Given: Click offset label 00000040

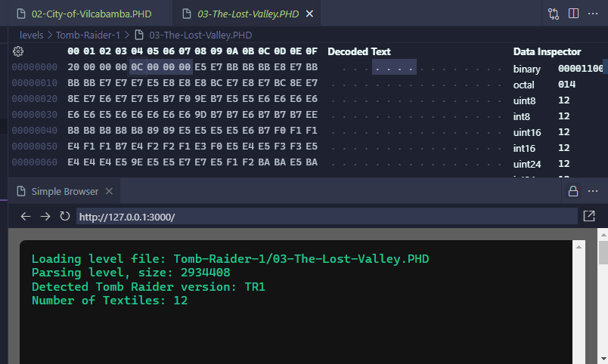Looking at the screenshot, I should [35, 131].
